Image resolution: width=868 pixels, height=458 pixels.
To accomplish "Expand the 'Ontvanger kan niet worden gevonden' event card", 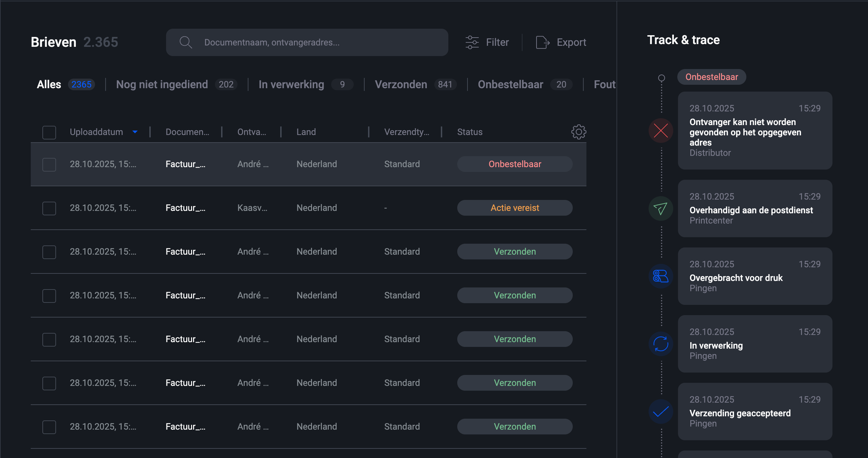I will tap(755, 132).
